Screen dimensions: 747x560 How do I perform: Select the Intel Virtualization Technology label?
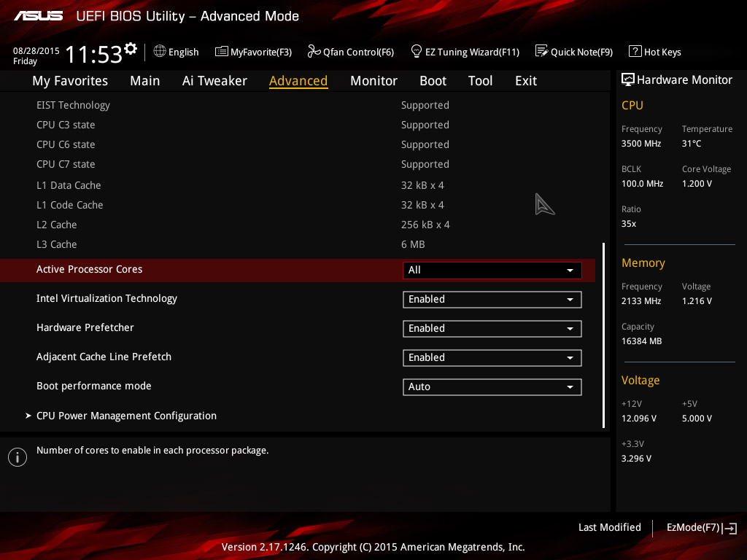point(107,298)
